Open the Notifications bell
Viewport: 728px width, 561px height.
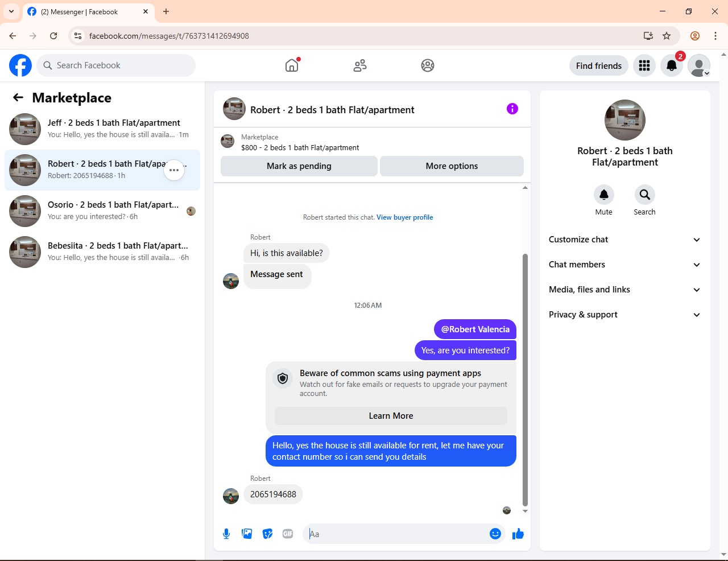click(x=672, y=65)
